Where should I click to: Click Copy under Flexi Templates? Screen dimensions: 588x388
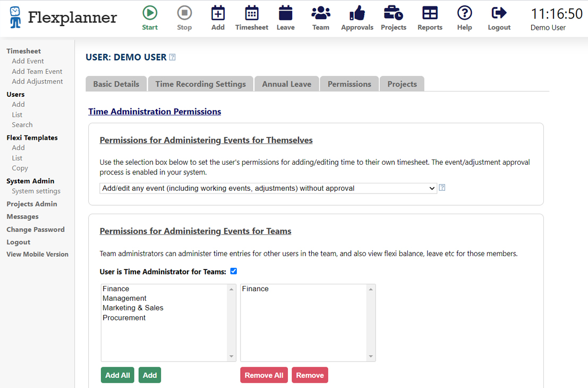[20, 168]
